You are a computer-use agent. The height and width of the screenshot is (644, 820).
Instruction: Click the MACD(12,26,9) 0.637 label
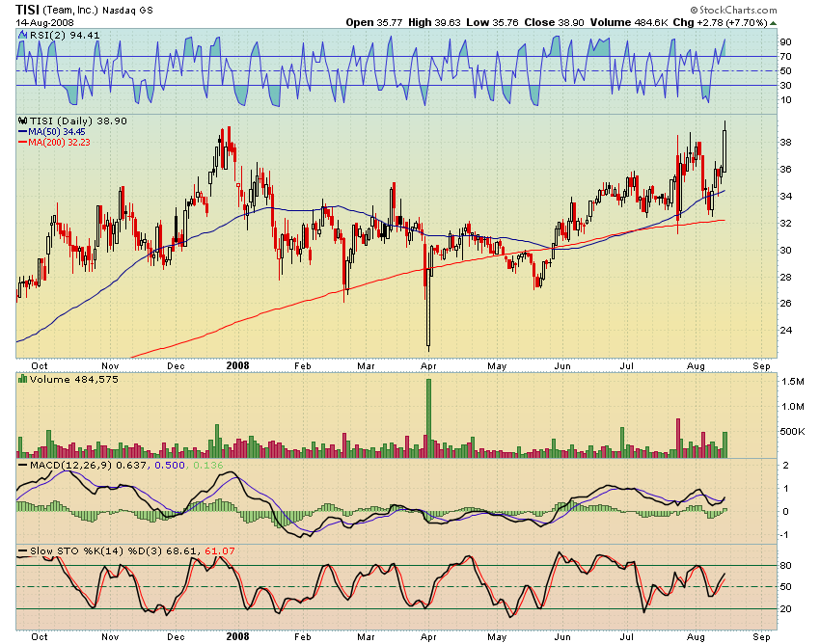[89, 465]
